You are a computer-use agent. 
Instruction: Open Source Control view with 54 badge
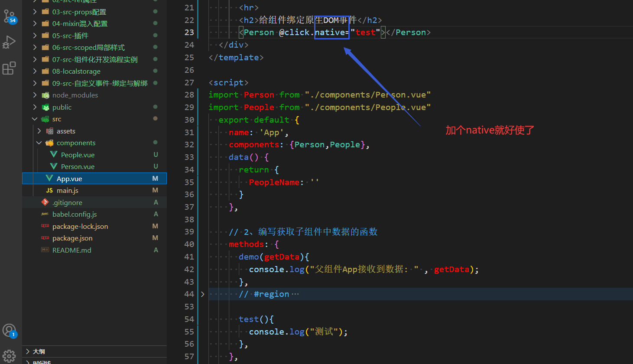(x=10, y=16)
